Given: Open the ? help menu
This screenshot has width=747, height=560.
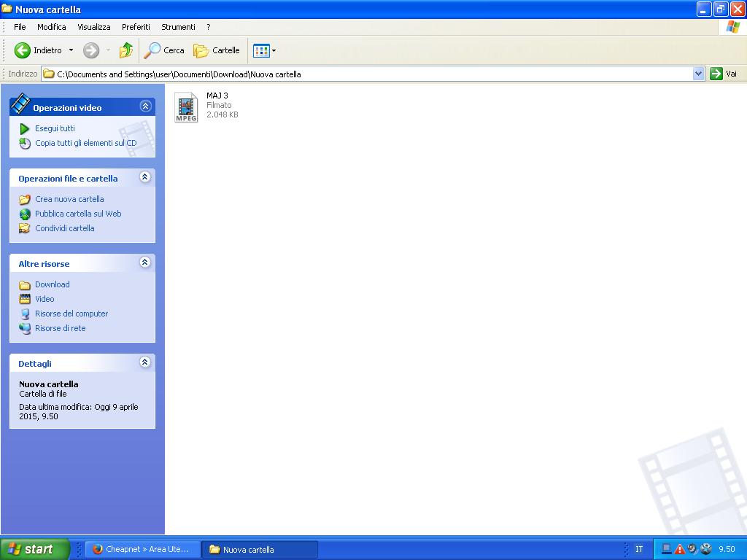Looking at the screenshot, I should pos(208,27).
